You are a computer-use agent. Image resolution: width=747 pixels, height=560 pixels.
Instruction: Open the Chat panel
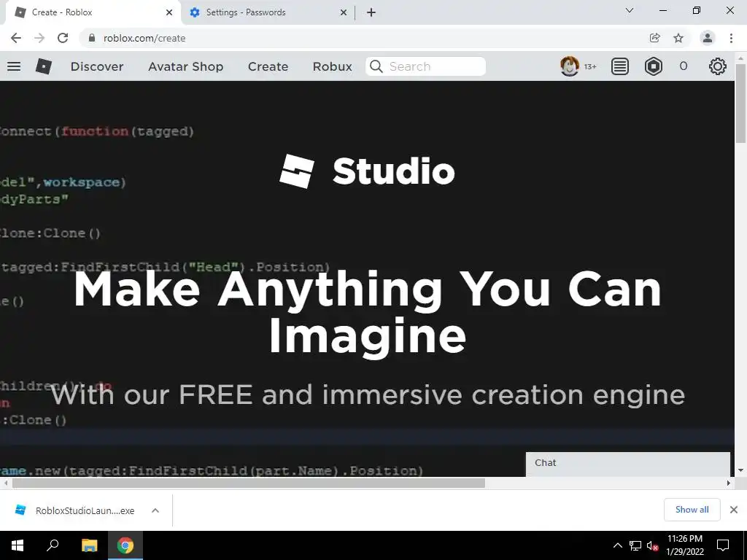coord(628,463)
